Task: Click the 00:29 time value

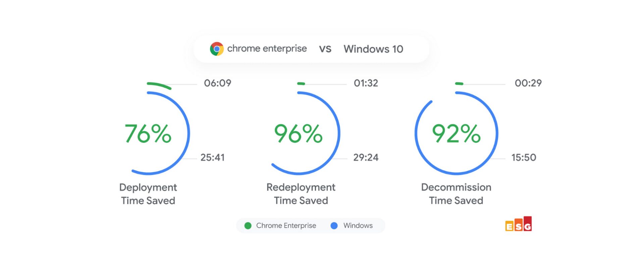Action: pyautogui.click(x=528, y=83)
